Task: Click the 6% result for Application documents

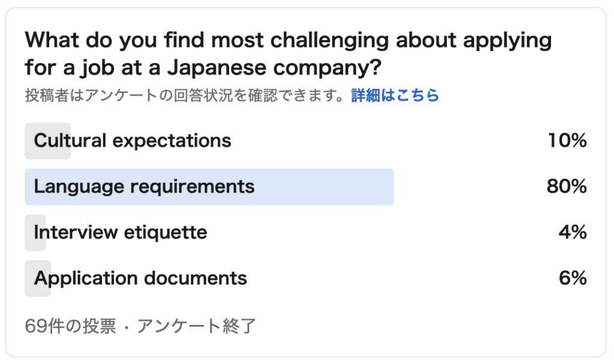Action: point(572,278)
